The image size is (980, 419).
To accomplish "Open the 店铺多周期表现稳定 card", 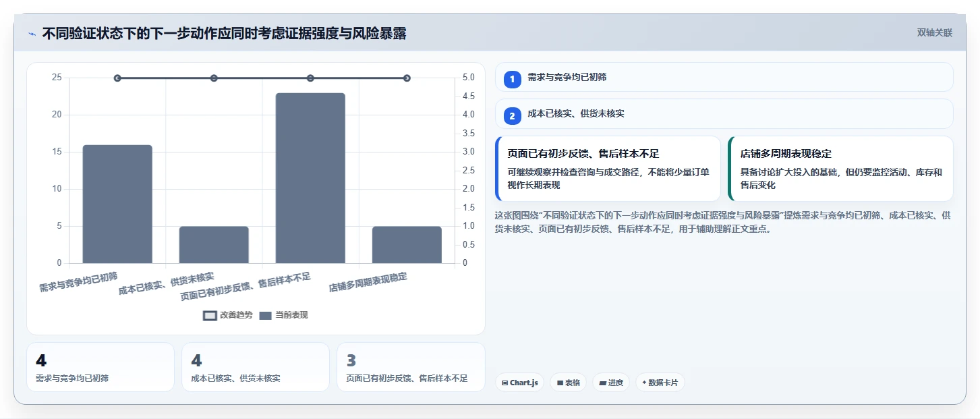I will point(840,169).
